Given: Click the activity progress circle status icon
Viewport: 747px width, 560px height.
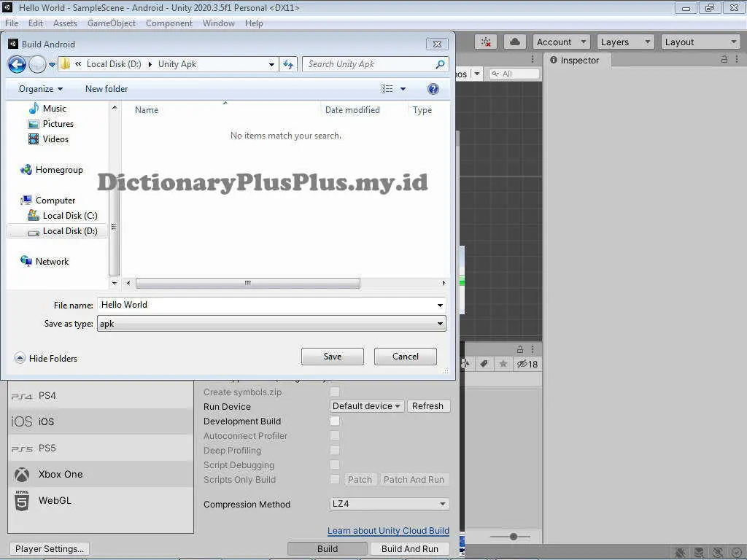Looking at the screenshot, I should pos(737,553).
